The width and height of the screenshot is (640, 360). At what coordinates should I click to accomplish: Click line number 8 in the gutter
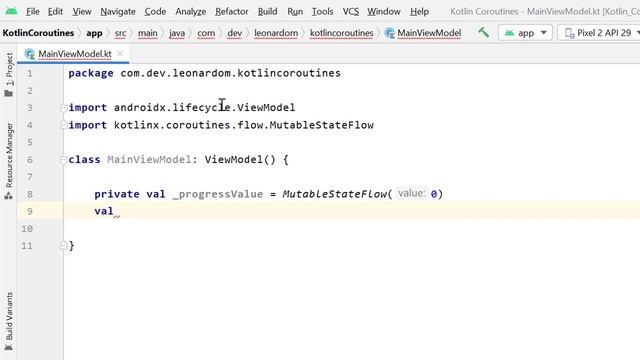pyautogui.click(x=29, y=194)
